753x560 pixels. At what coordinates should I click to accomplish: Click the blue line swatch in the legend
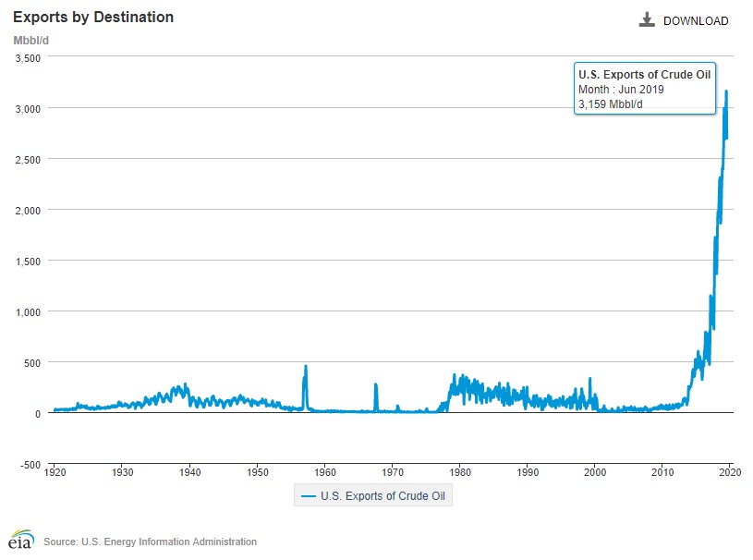(x=309, y=496)
